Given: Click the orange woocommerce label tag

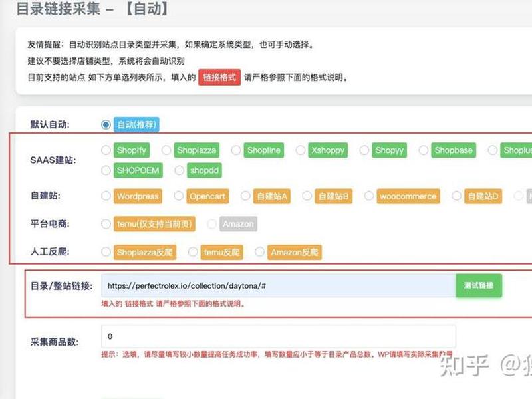Looking at the screenshot, I should click(408, 196).
